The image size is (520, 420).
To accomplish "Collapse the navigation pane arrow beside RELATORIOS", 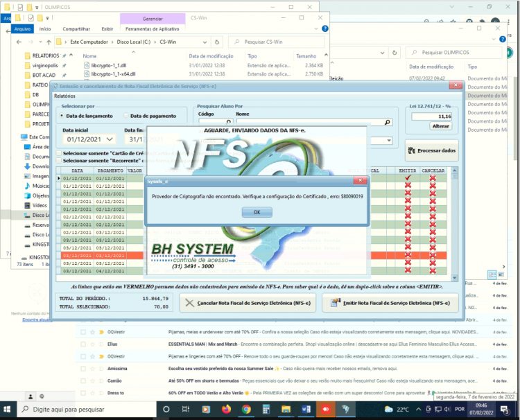I will 71,55.
